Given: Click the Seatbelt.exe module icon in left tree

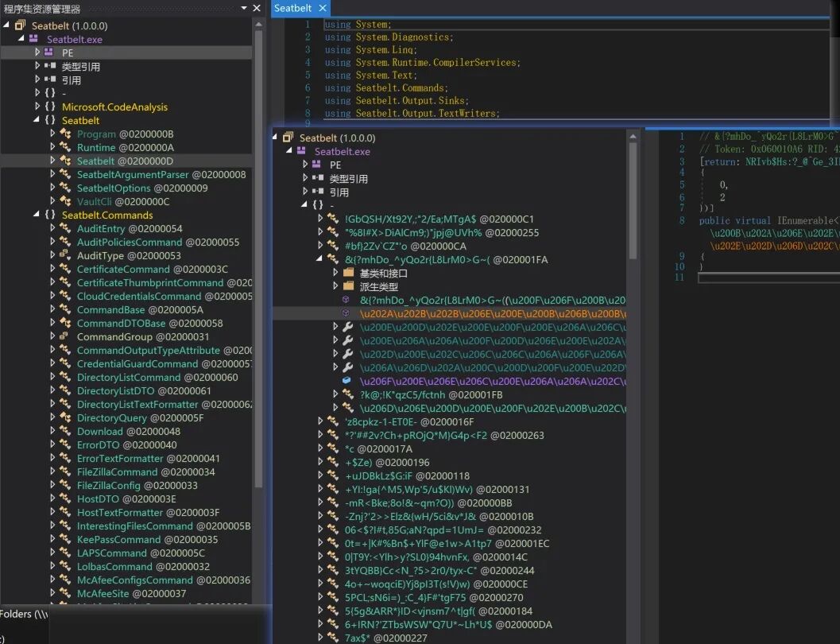Looking at the screenshot, I should click(x=33, y=39).
